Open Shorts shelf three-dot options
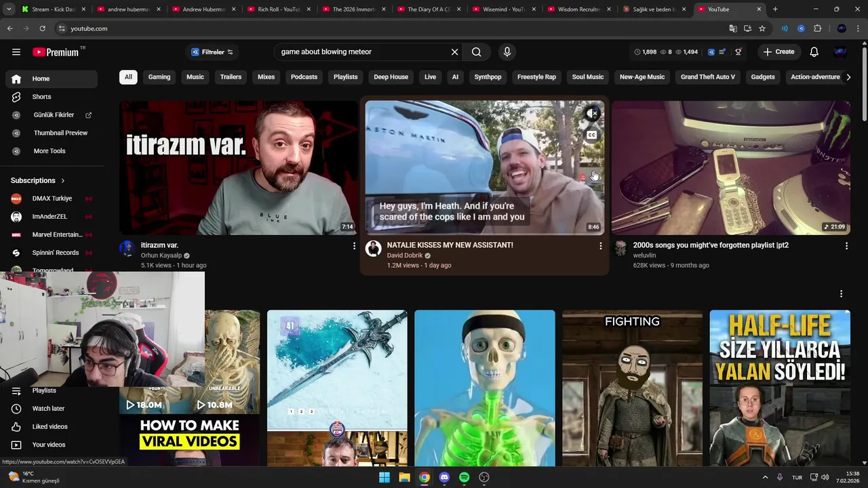Viewport: 868px width, 488px height. (x=841, y=294)
